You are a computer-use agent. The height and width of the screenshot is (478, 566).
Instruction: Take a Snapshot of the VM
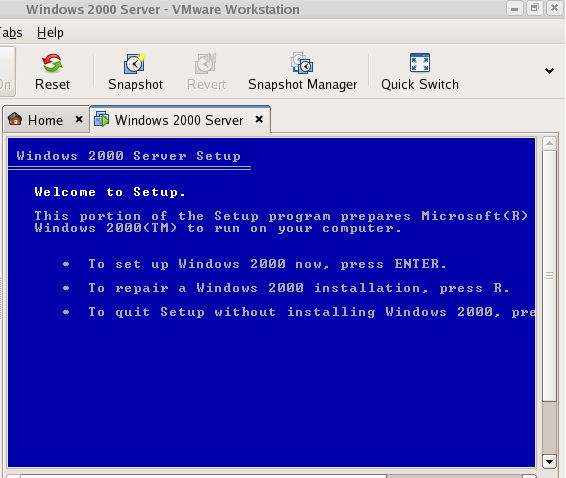tap(135, 72)
